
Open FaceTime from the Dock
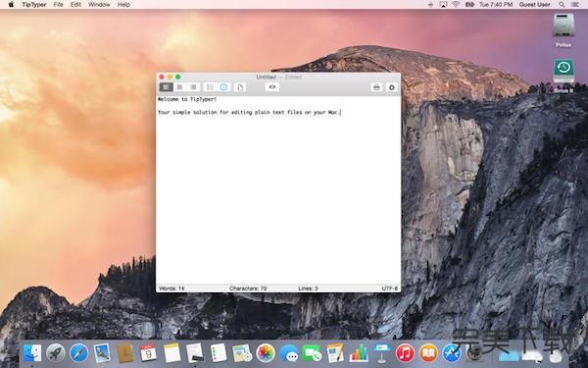point(312,353)
